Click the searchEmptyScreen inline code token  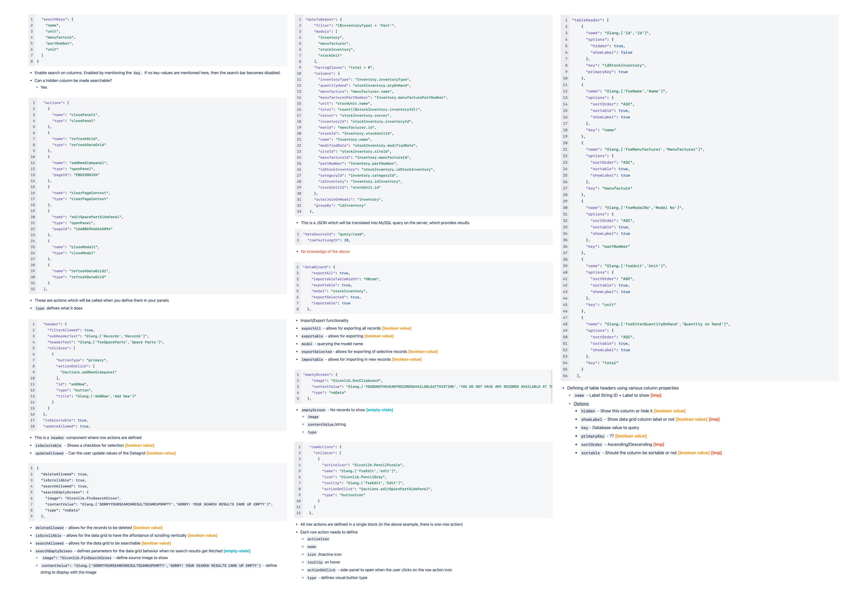53,551
